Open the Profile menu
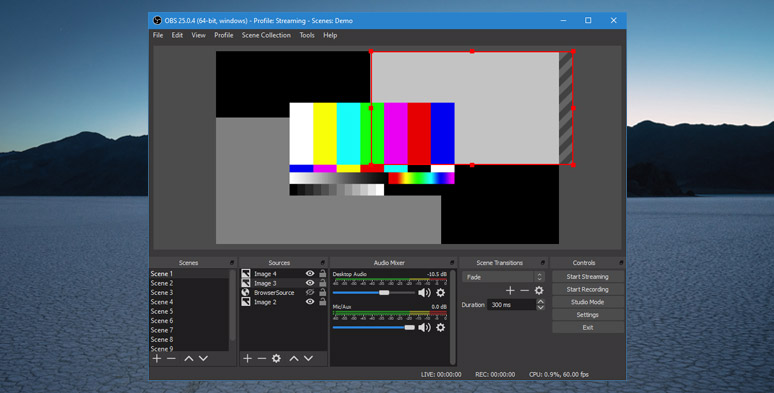 click(x=224, y=35)
